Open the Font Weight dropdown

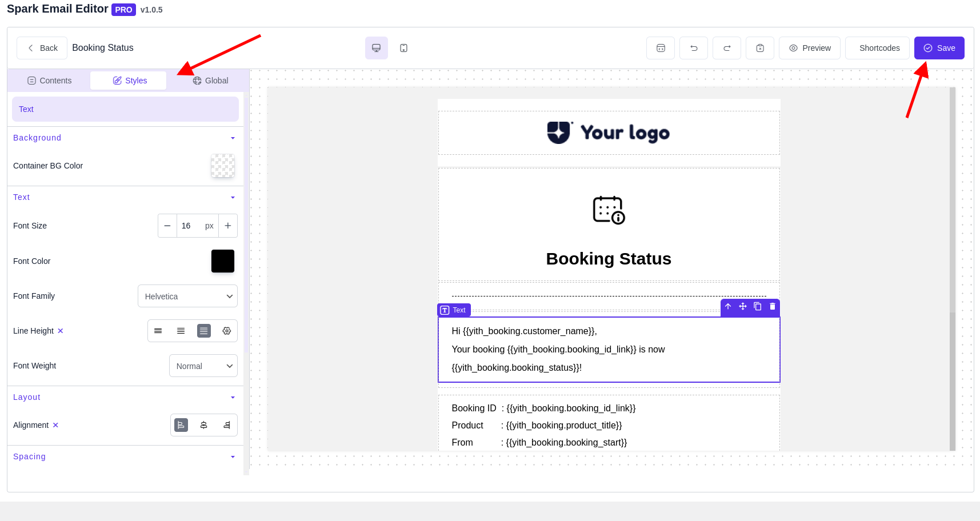point(203,366)
